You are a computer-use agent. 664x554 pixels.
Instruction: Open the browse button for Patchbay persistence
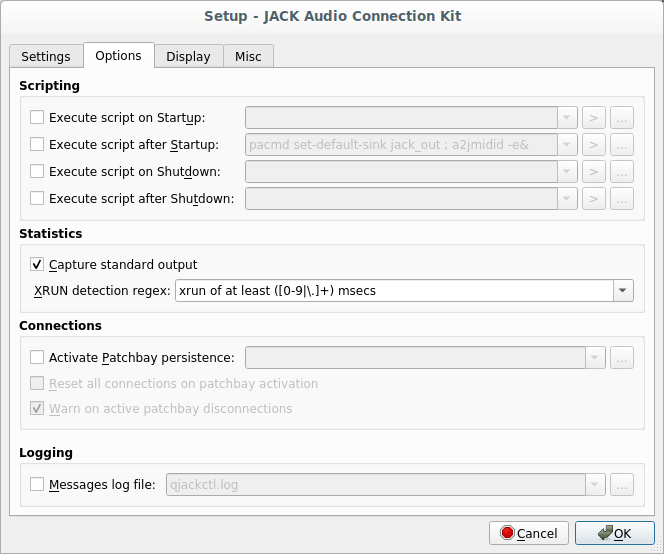pos(622,357)
